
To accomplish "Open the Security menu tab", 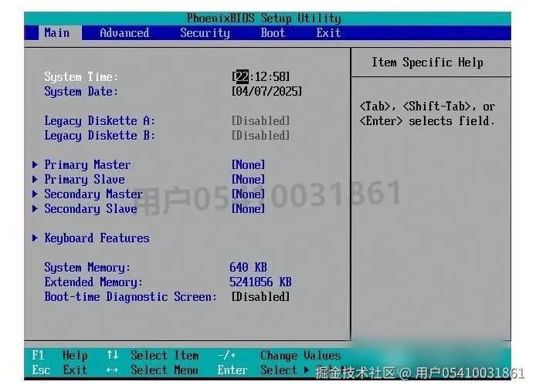I will [x=205, y=33].
